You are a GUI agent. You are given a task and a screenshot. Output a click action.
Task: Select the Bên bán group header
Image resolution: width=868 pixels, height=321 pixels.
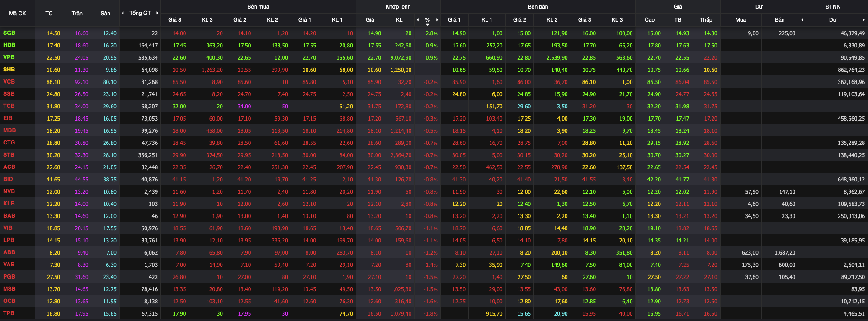(x=538, y=7)
